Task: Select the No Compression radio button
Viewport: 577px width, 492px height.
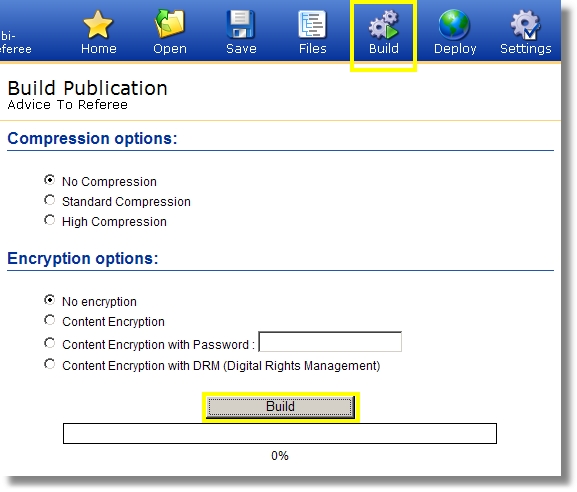Action: (x=50, y=180)
